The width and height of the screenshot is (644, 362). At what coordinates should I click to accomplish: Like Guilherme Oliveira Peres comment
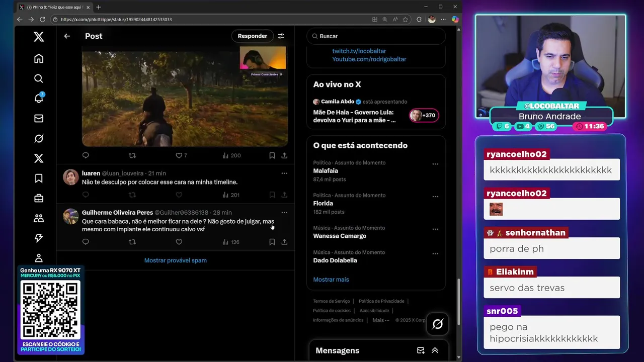(179, 242)
